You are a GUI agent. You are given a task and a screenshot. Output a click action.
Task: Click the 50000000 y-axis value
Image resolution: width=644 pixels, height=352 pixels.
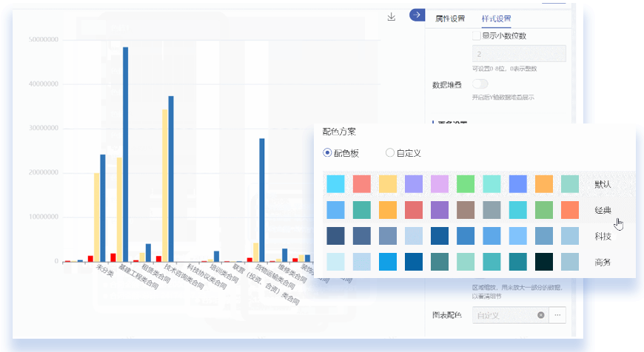(x=44, y=39)
